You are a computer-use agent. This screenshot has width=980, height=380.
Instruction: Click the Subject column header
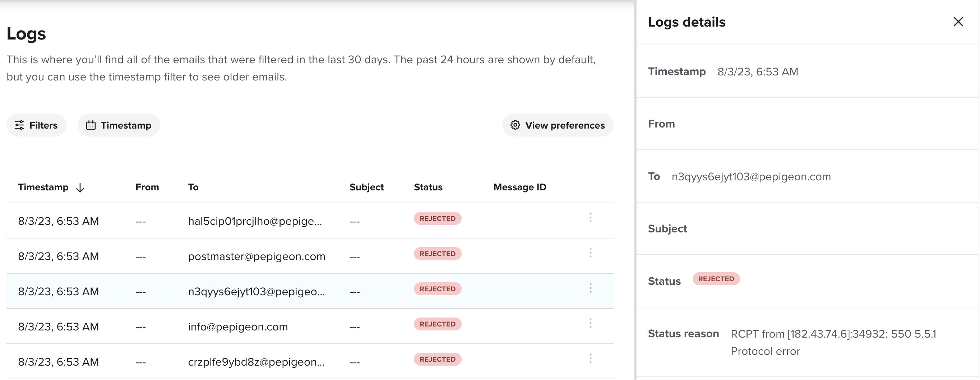pyautogui.click(x=366, y=187)
